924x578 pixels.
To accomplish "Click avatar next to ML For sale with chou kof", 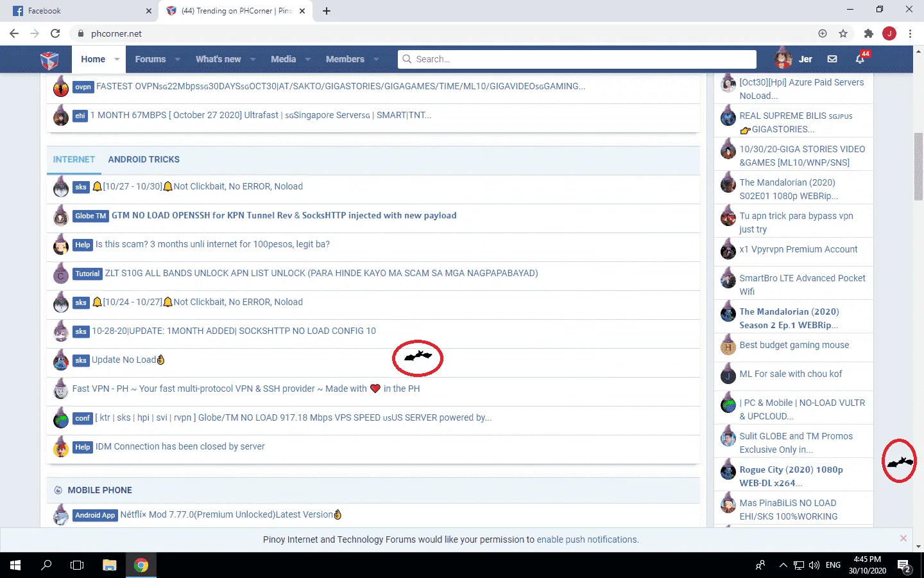I will 728,374.
